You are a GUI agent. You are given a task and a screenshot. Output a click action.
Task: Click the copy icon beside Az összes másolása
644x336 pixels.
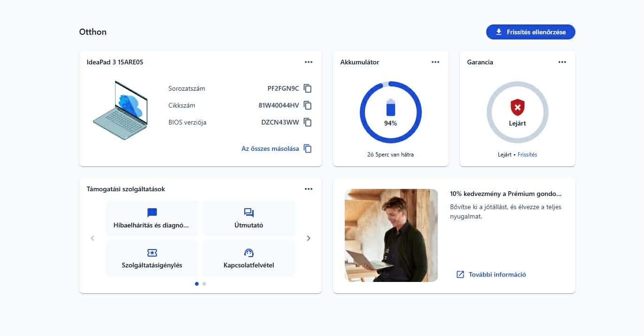(308, 148)
